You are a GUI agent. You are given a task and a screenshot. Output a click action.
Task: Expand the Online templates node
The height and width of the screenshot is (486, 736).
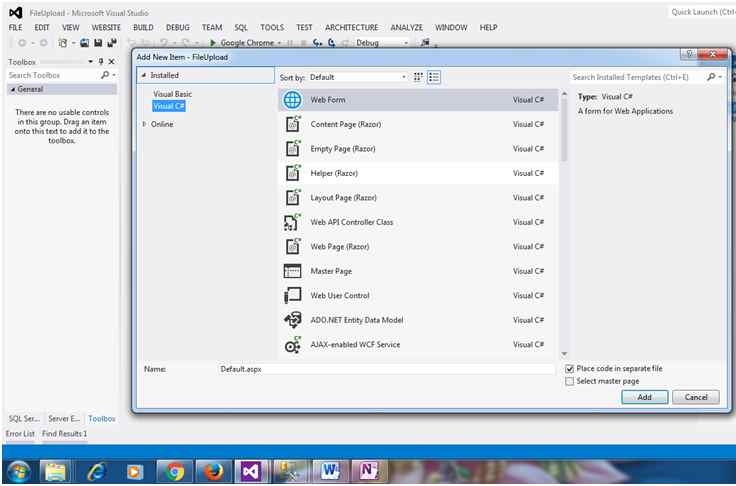tap(144, 124)
